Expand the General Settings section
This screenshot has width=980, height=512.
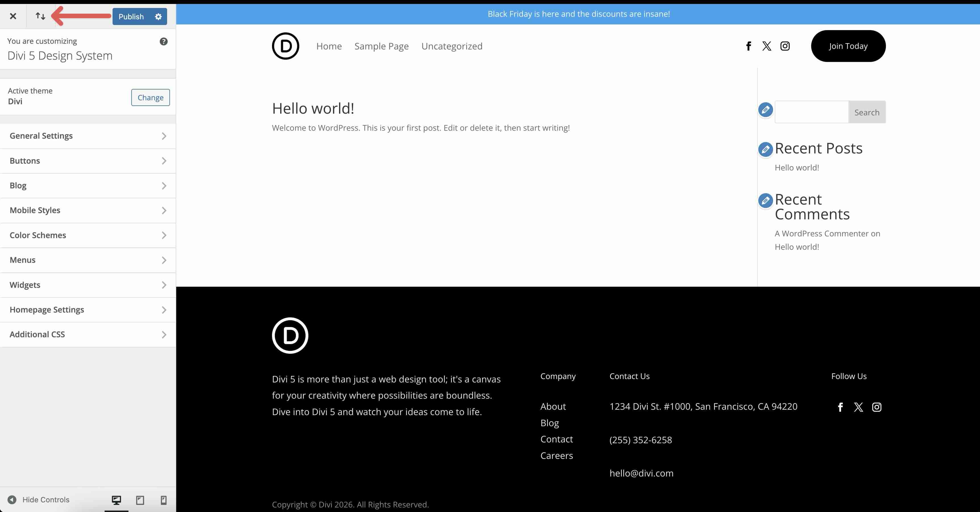[x=88, y=136]
